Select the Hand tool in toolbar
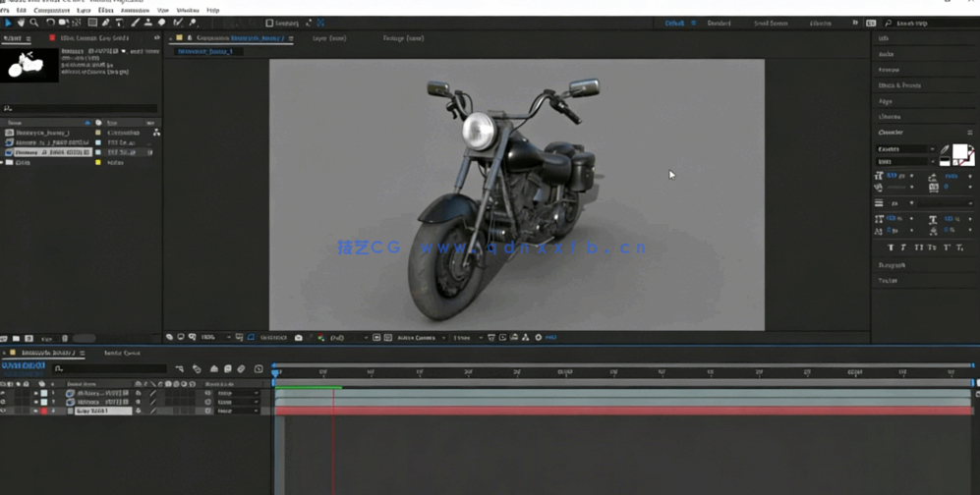This screenshot has height=495, width=980. point(21,23)
